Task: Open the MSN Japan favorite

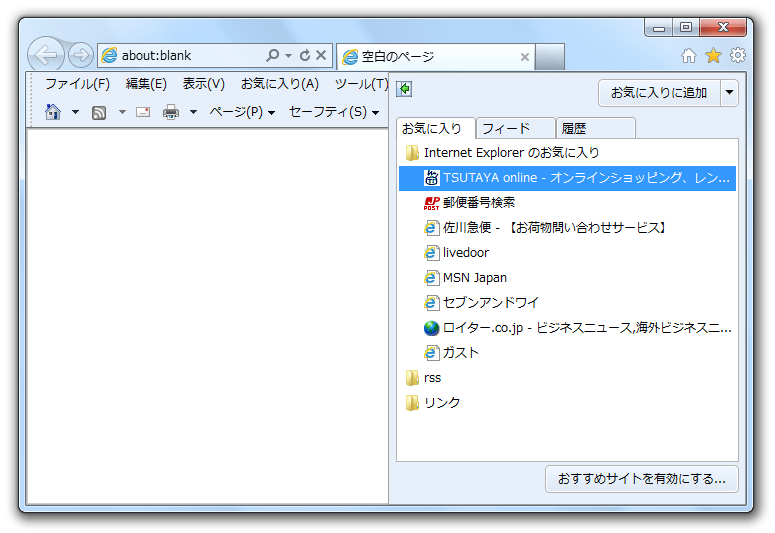Action: pyautogui.click(x=567, y=278)
